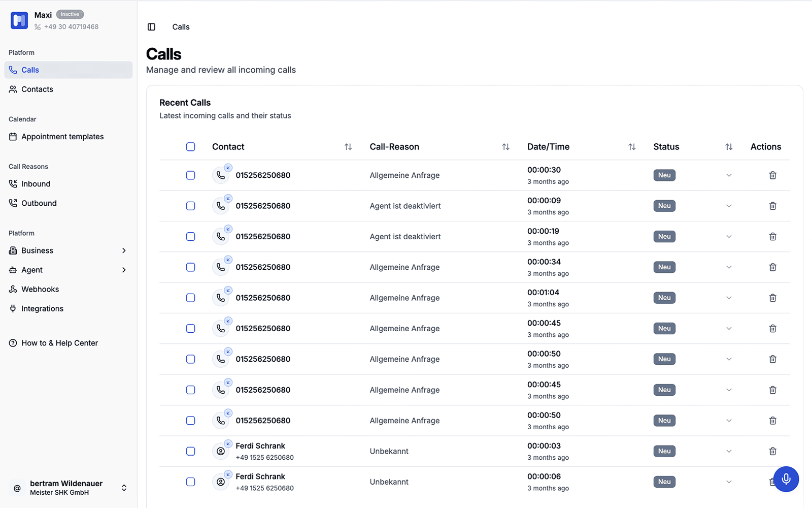Click the Maxi app logo
This screenshot has height=508, width=812.
point(19,20)
